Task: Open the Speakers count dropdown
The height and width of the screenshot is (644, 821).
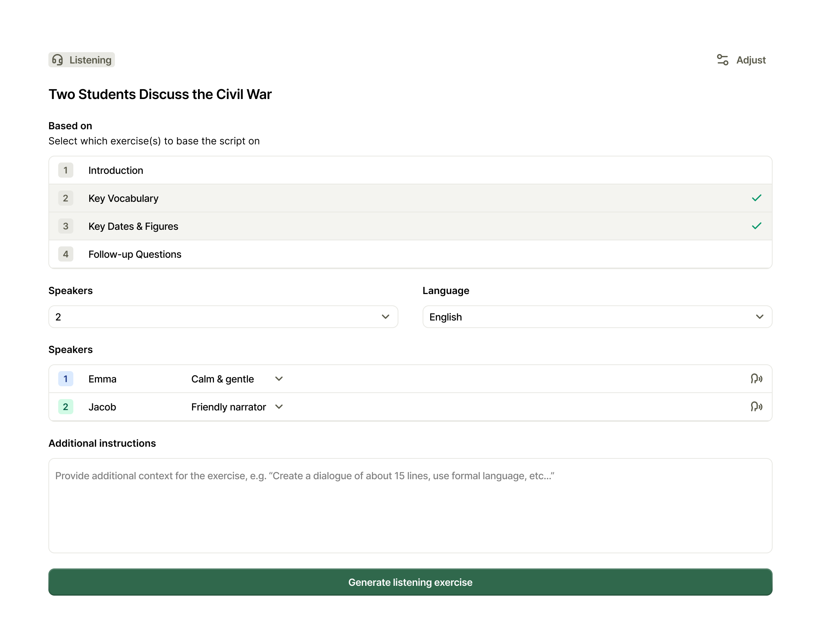Action: 223,317
